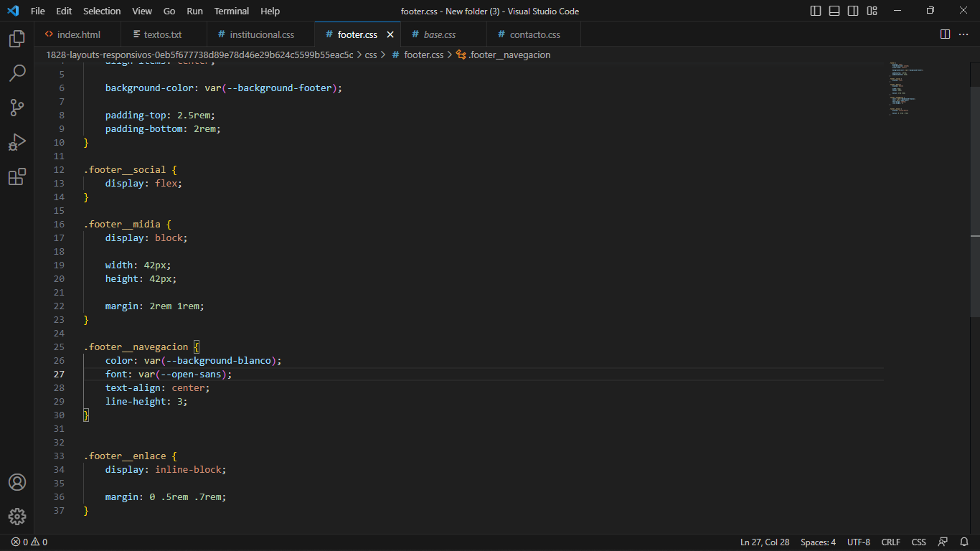Toggle the bottom Panel layout button
This screenshot has width=980, height=551.
point(834,11)
